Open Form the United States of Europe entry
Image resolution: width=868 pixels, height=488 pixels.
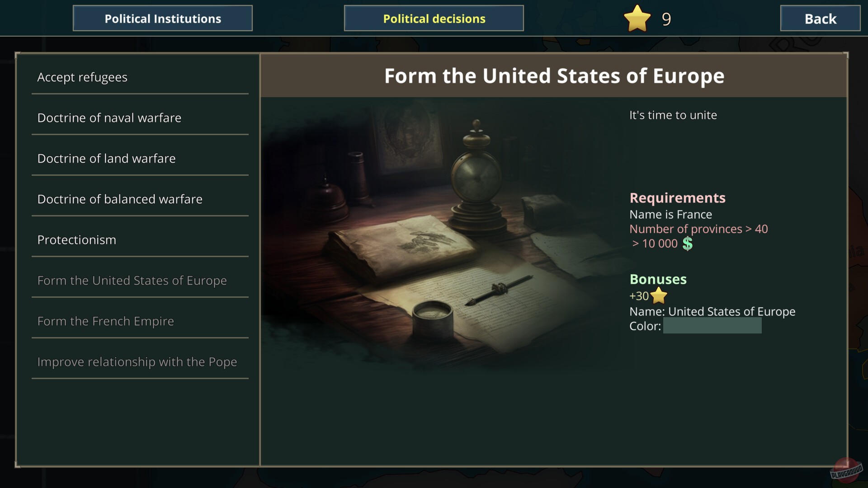132,281
